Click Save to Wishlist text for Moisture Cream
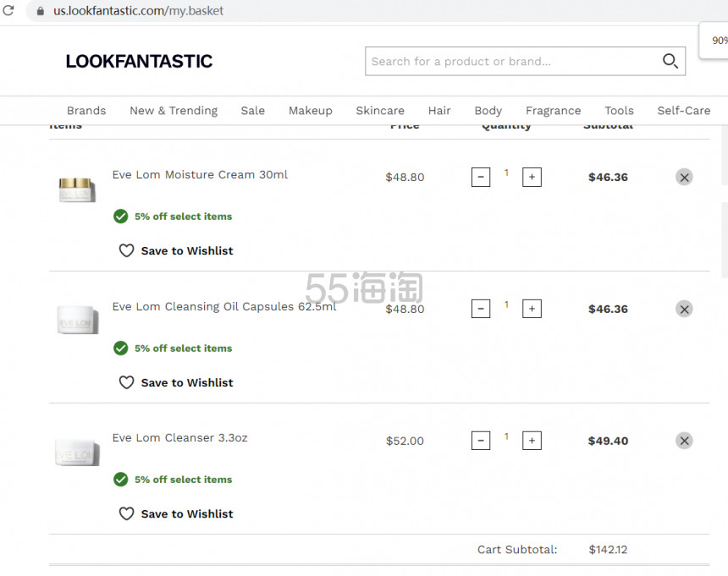 (187, 251)
